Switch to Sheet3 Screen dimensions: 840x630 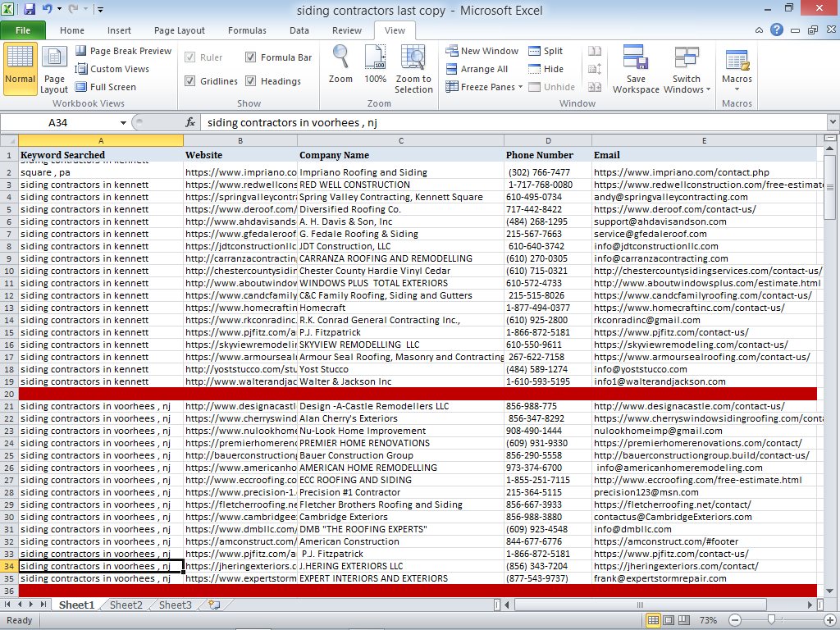tap(176, 605)
